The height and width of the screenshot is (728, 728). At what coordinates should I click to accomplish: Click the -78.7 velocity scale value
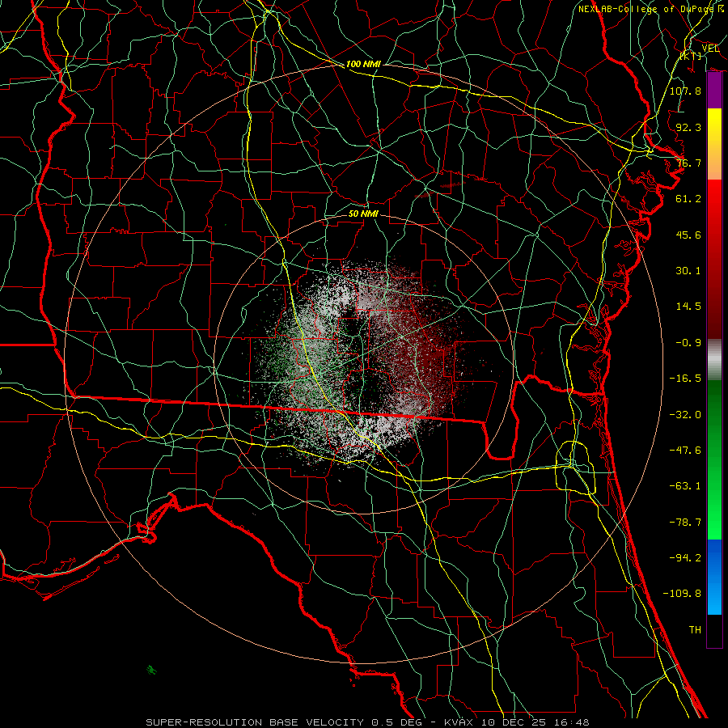(x=685, y=523)
